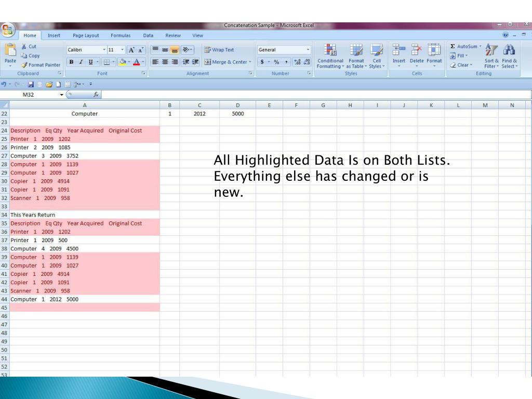Cut the selection with the scissors icon
The width and height of the screenshot is (532, 399).
pos(24,46)
